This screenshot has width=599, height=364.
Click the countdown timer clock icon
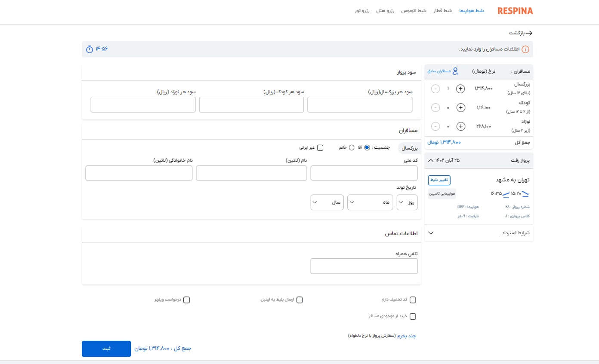pos(90,49)
